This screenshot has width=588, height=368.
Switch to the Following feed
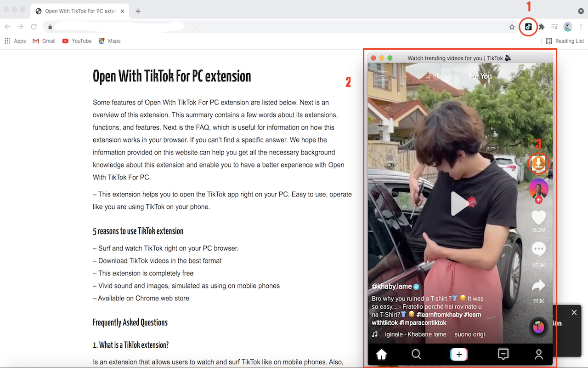(443, 76)
